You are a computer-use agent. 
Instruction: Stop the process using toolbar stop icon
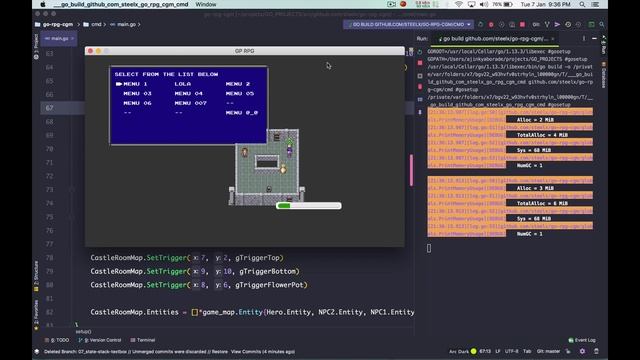click(x=522, y=24)
